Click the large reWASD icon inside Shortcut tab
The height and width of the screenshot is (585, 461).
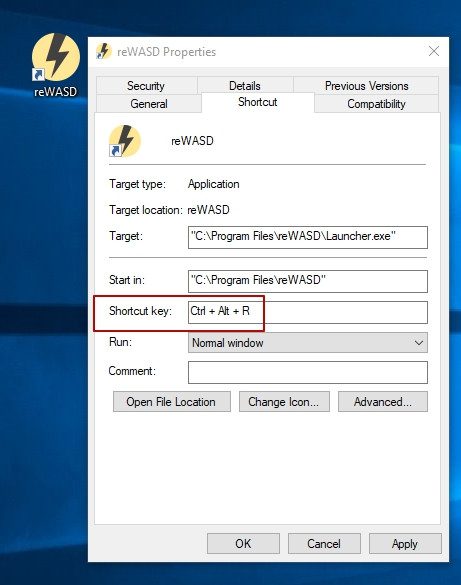tap(125, 141)
